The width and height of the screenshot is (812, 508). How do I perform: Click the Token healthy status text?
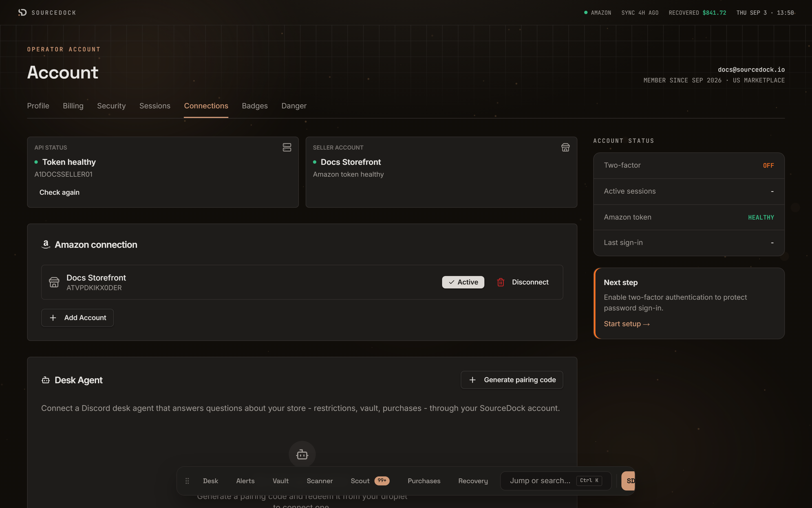click(x=69, y=162)
